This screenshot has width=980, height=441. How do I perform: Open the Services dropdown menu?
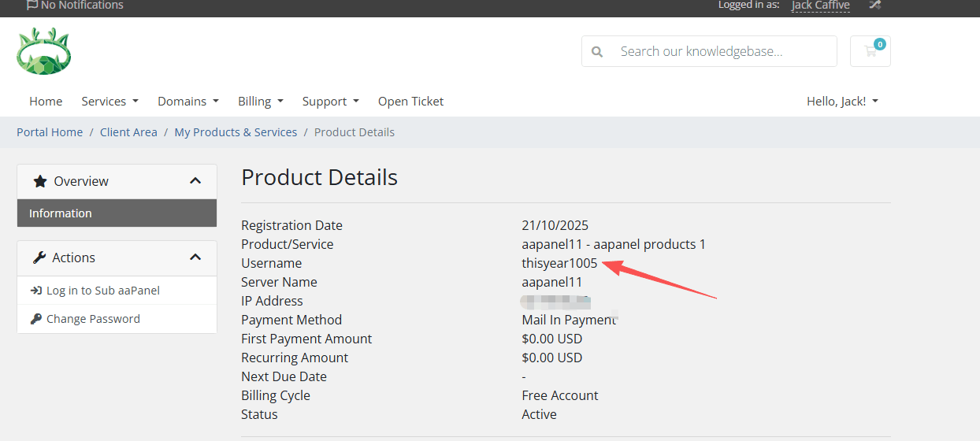tap(110, 101)
